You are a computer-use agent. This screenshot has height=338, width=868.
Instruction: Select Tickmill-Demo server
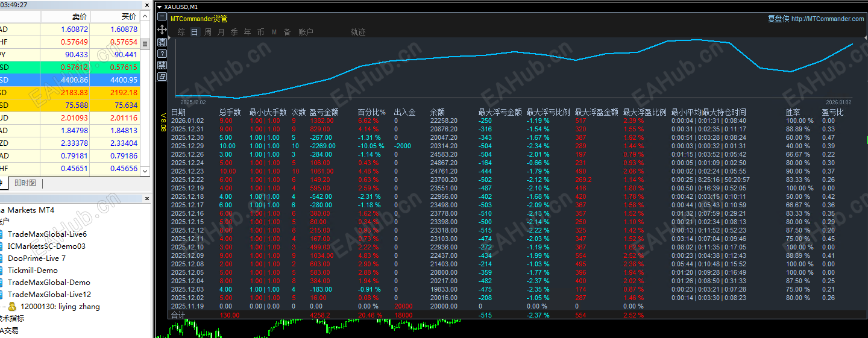click(33, 270)
